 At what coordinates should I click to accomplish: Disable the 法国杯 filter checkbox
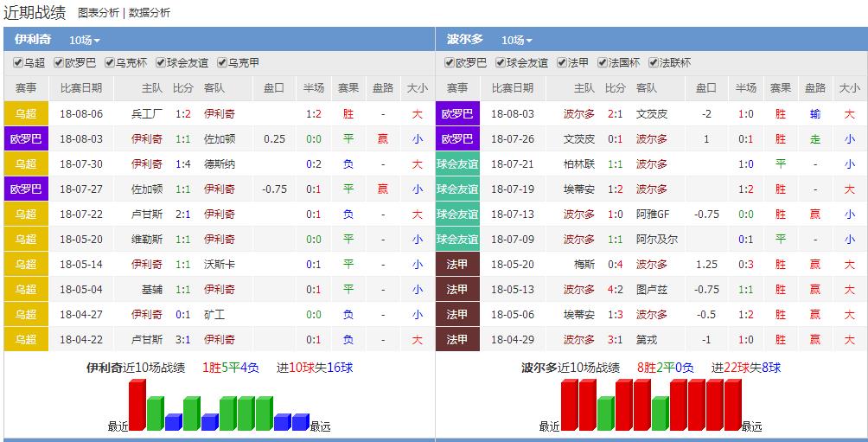[603, 63]
